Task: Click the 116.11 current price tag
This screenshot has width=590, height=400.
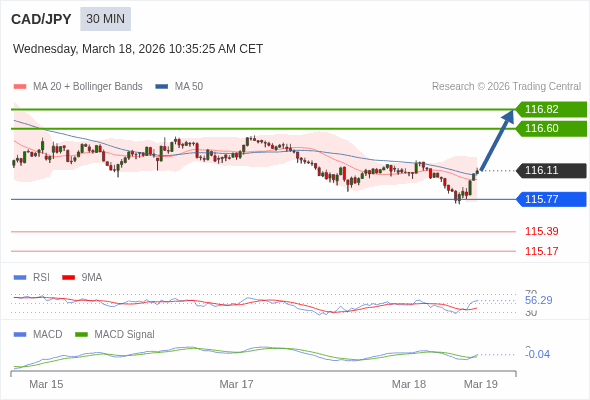Action: click(551, 170)
